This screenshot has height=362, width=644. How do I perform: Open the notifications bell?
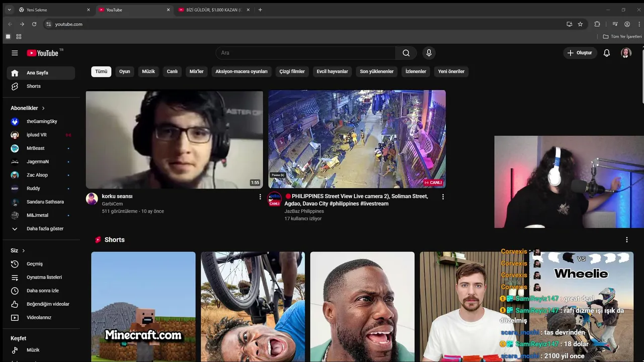607,53
